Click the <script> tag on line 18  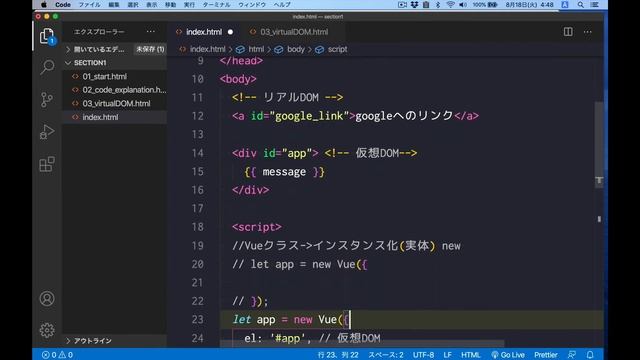257,227
